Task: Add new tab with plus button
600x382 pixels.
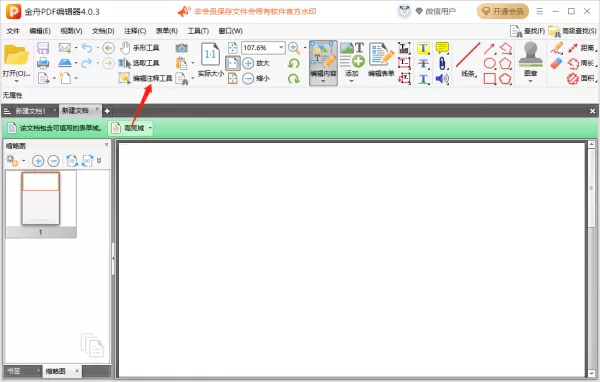Action: [107, 111]
